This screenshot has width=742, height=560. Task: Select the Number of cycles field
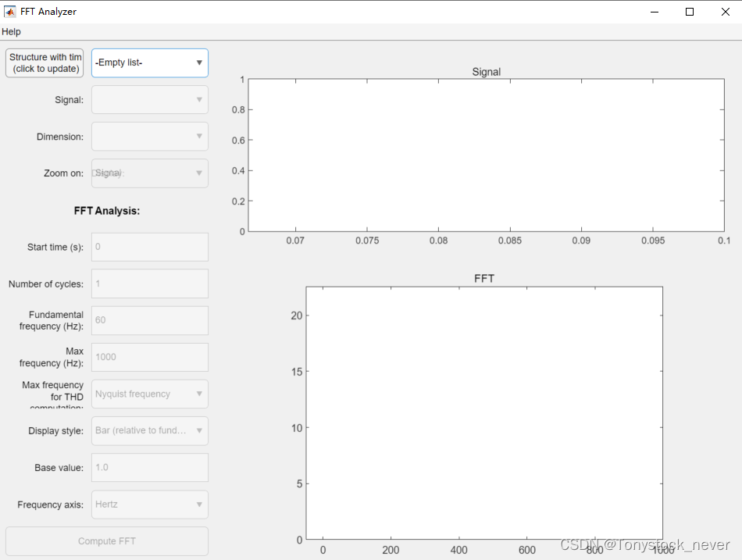[x=149, y=284]
